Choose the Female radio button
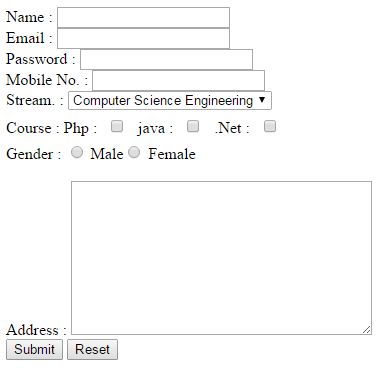This screenshot has width=376, height=368. (134, 152)
